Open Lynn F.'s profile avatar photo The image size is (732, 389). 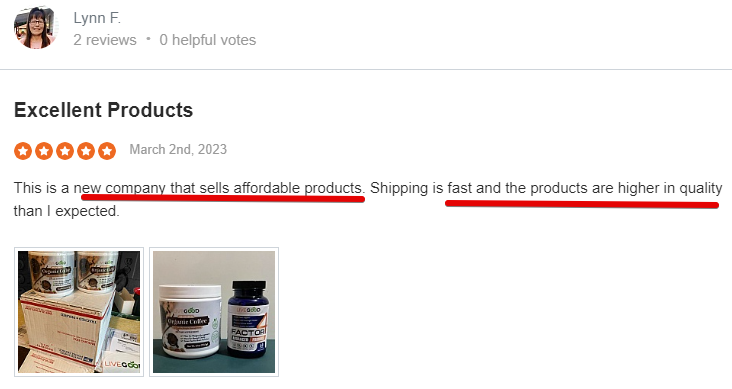(x=35, y=27)
